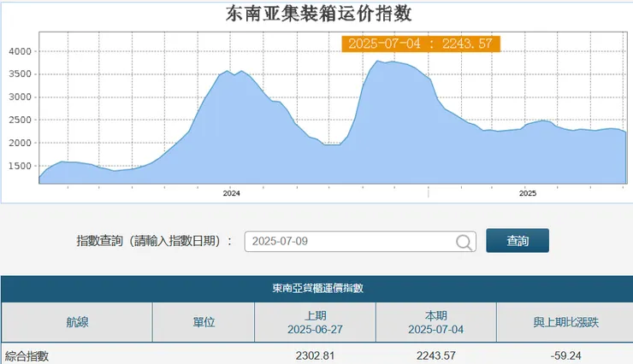633x364 pixels.
Task: Click the 綜合指數 row label
Action: coord(27,356)
